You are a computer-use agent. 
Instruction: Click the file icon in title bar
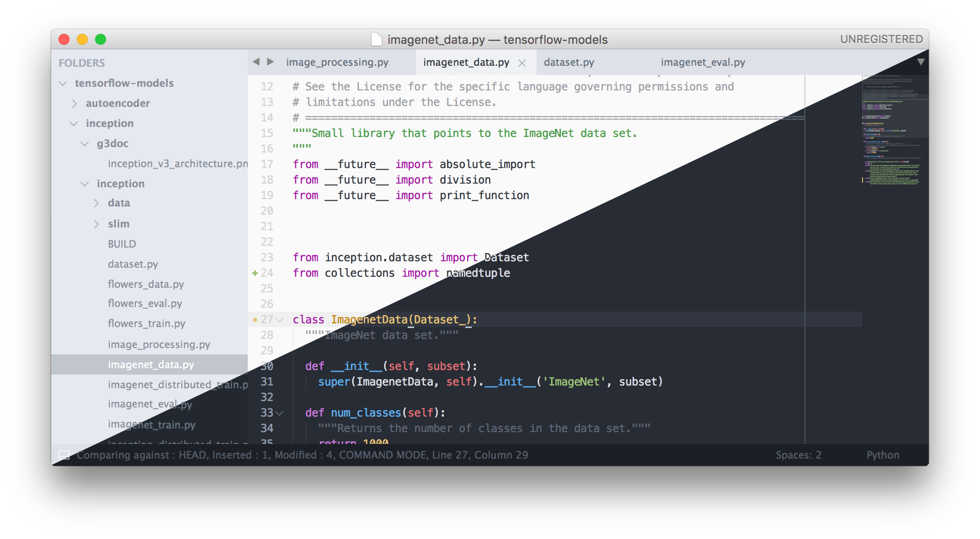pos(376,40)
